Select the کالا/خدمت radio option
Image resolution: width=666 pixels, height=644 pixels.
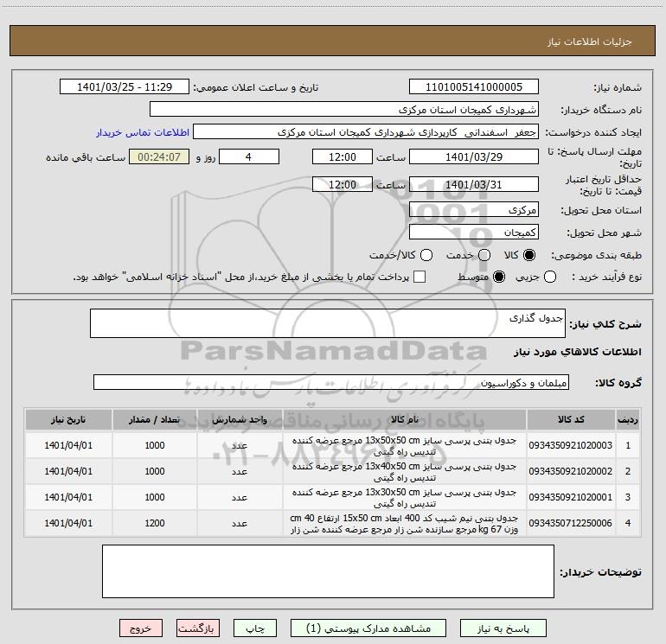point(426,255)
